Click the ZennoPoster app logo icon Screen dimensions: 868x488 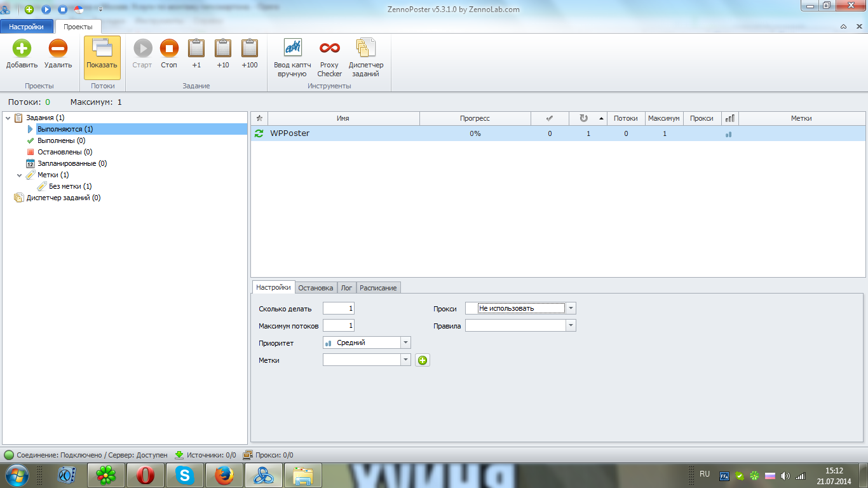pos(6,10)
